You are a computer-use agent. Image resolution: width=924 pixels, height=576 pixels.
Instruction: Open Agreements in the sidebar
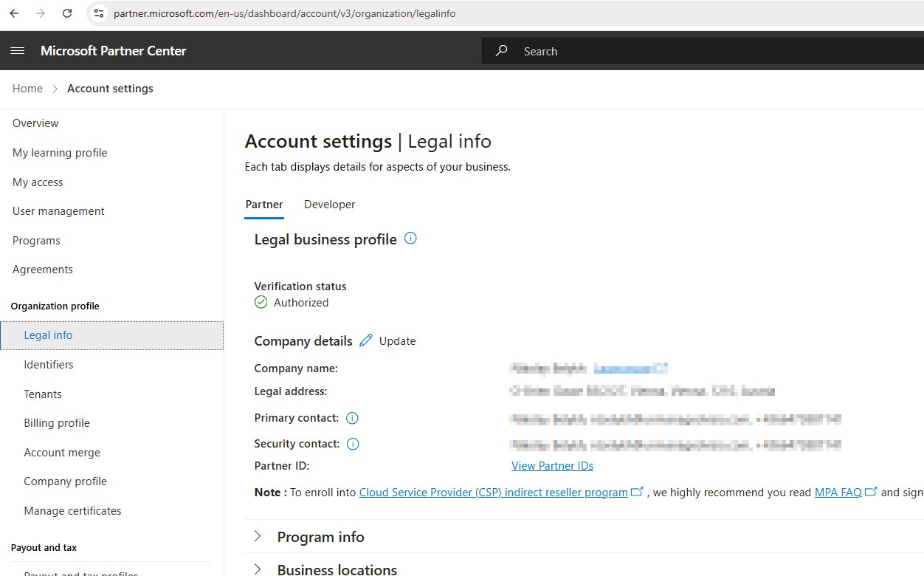point(43,270)
